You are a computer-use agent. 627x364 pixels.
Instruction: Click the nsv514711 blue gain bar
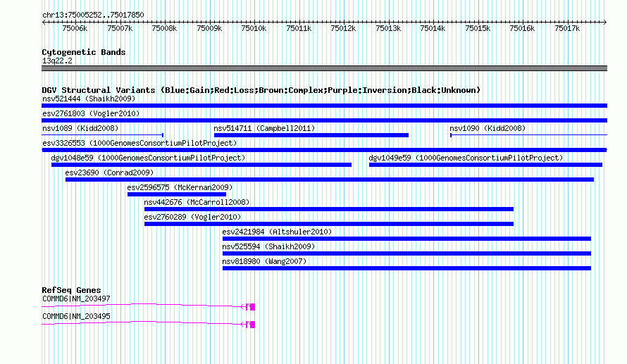click(311, 135)
